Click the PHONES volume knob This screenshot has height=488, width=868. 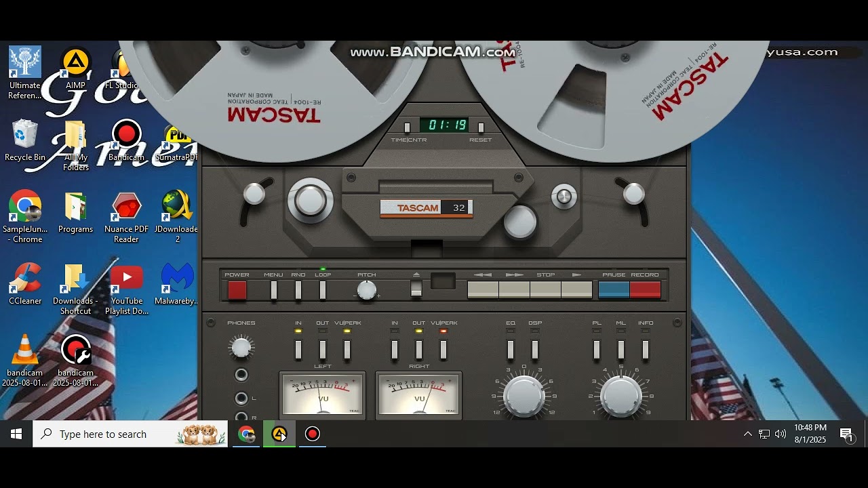(241, 348)
